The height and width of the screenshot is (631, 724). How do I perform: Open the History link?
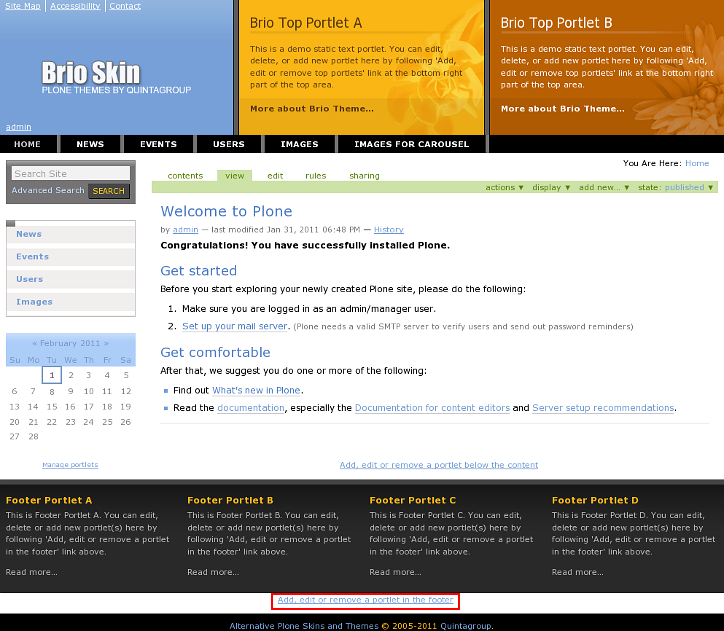[389, 230]
